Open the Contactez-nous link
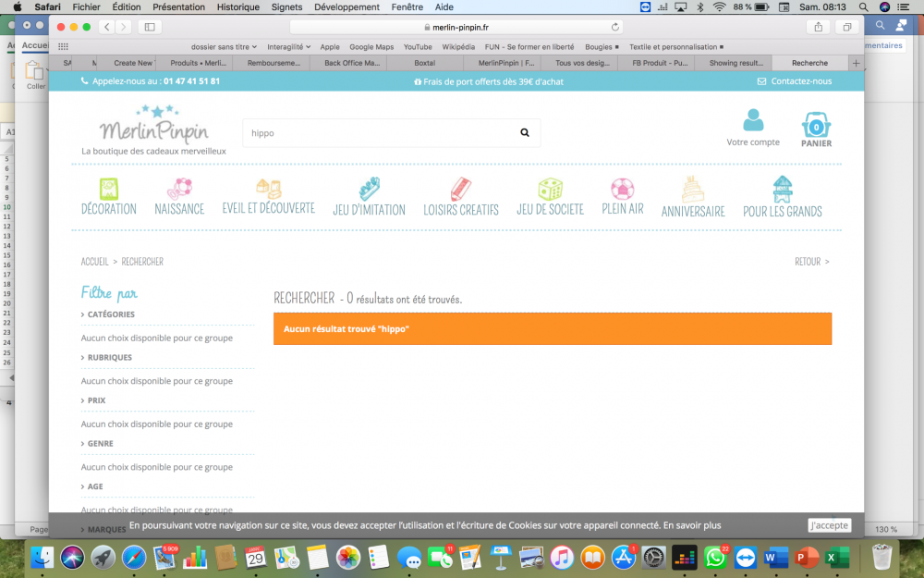Image resolution: width=924 pixels, height=578 pixels. 795,81
